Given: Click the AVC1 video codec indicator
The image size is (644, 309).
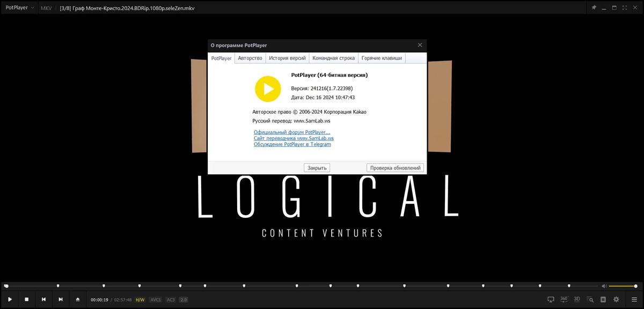Looking at the screenshot, I should click(156, 300).
